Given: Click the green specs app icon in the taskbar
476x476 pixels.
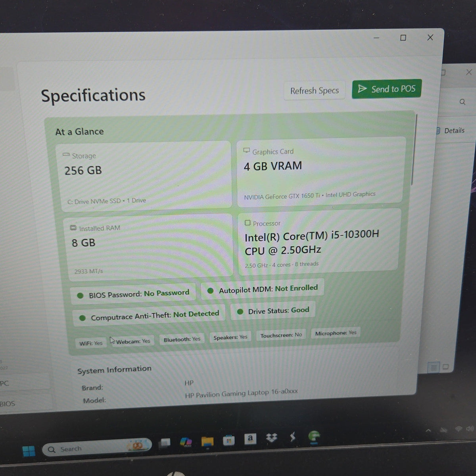Looking at the screenshot, I should (314, 436).
